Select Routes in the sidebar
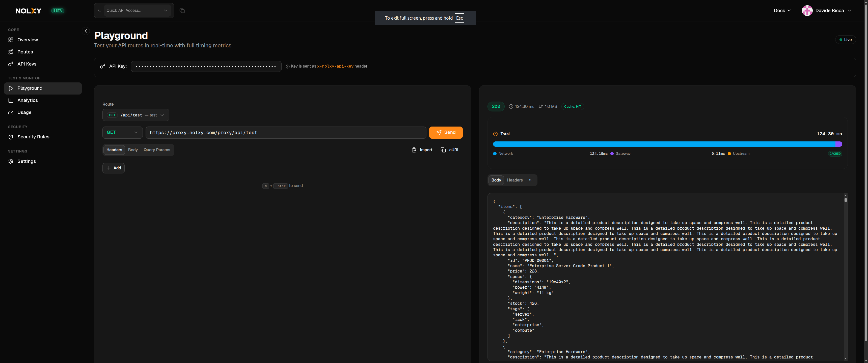This screenshot has width=868, height=363. coord(25,51)
